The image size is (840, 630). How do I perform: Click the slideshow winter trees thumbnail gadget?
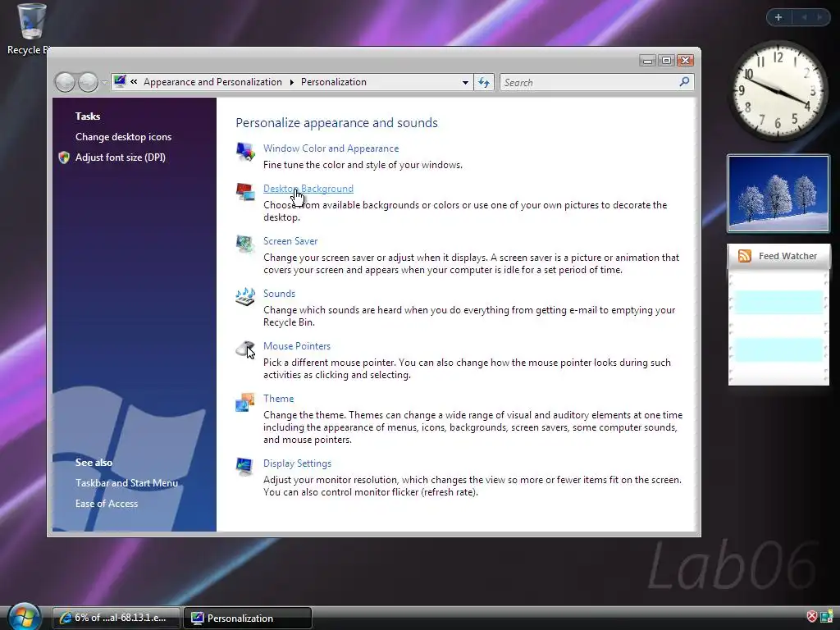click(778, 194)
